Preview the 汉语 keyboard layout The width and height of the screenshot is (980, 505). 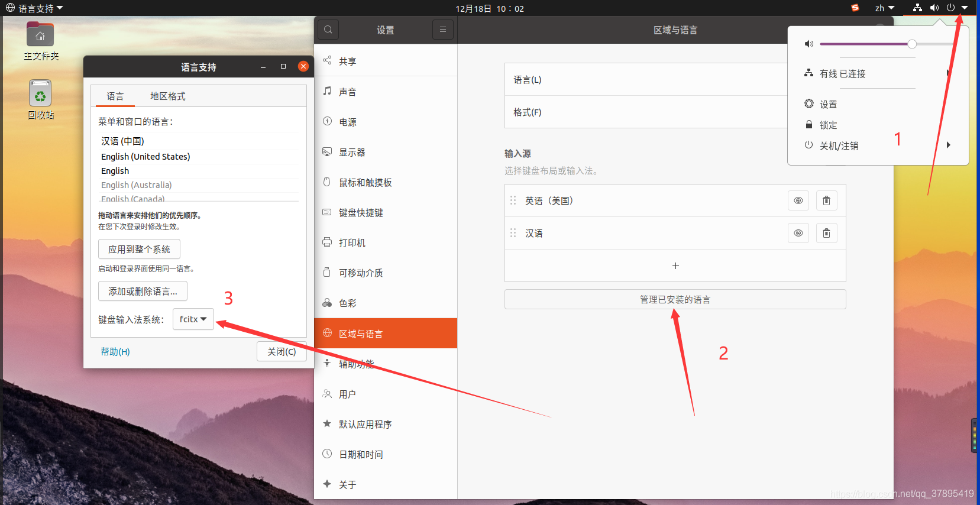798,233
